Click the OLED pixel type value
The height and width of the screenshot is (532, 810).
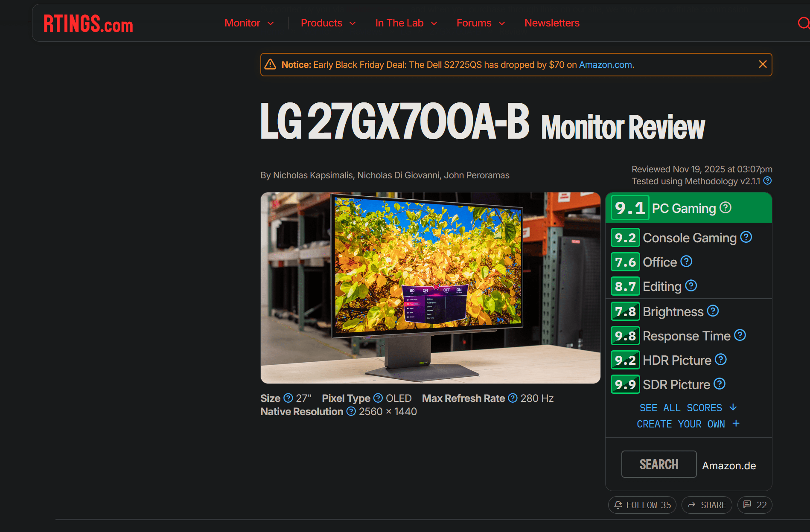[399, 398]
